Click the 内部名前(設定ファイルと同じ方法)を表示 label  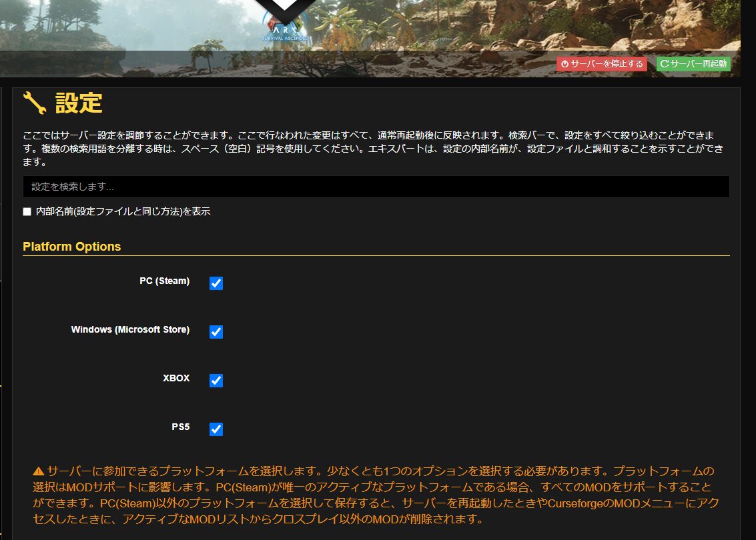(x=123, y=211)
